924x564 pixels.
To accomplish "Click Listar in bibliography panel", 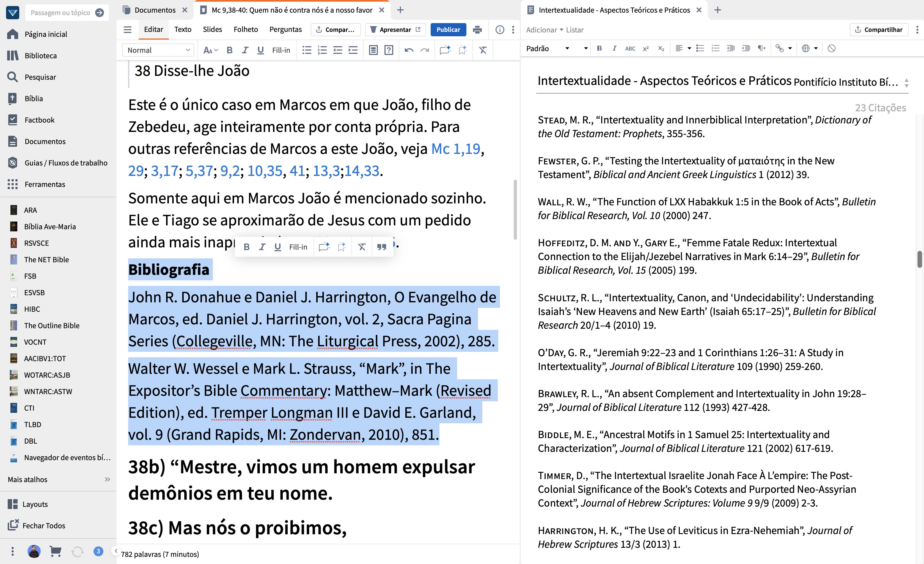I will 574,30.
